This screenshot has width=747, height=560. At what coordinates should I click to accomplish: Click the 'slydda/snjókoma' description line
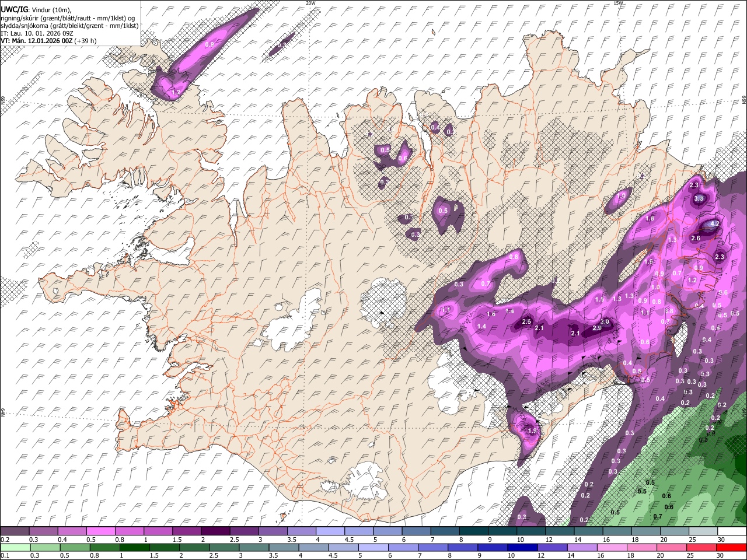click(69, 26)
